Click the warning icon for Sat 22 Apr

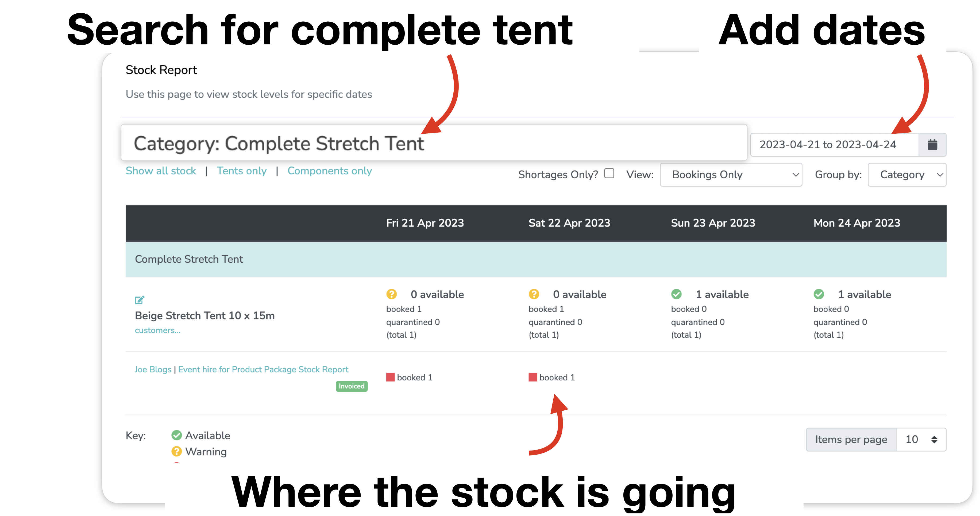(534, 294)
